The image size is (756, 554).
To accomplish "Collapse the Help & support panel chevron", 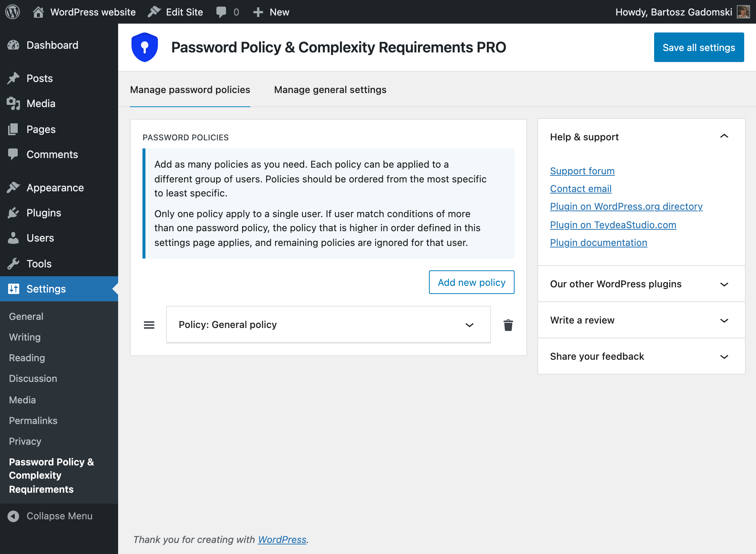I will click(724, 136).
